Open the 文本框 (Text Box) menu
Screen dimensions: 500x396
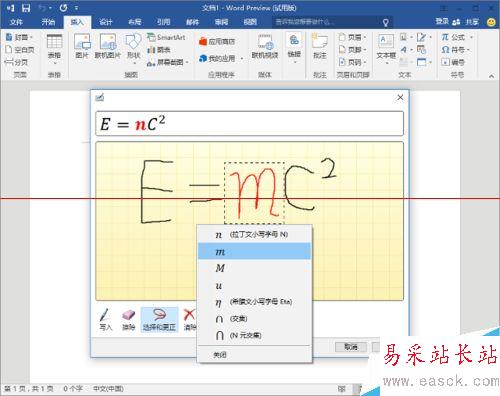pos(386,49)
